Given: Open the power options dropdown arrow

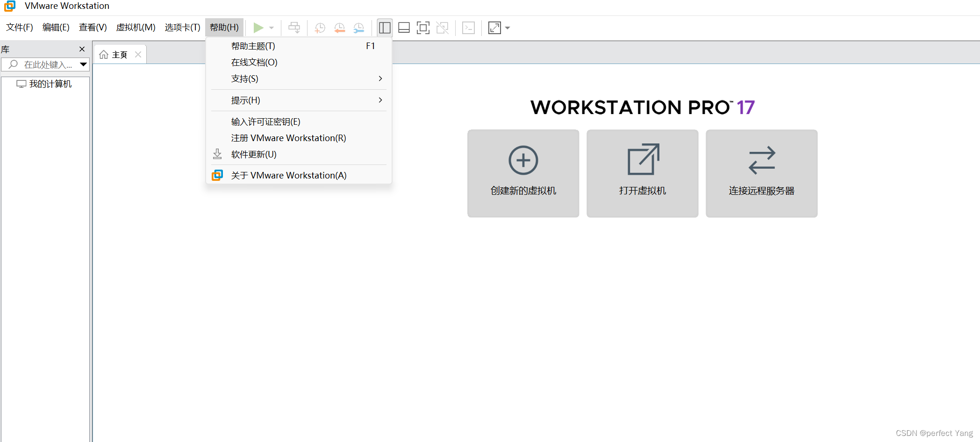Looking at the screenshot, I should point(272,28).
